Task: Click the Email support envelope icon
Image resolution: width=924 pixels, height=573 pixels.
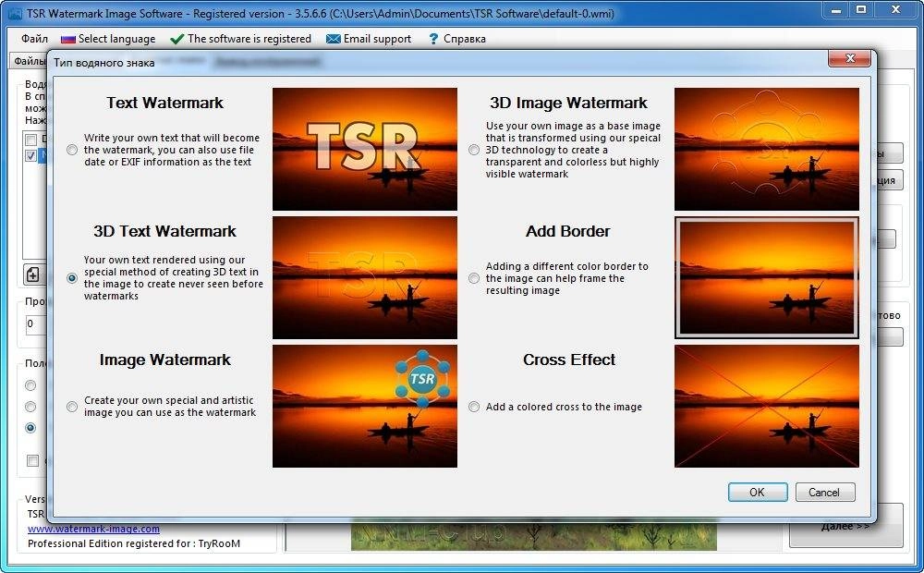Action: tap(334, 39)
